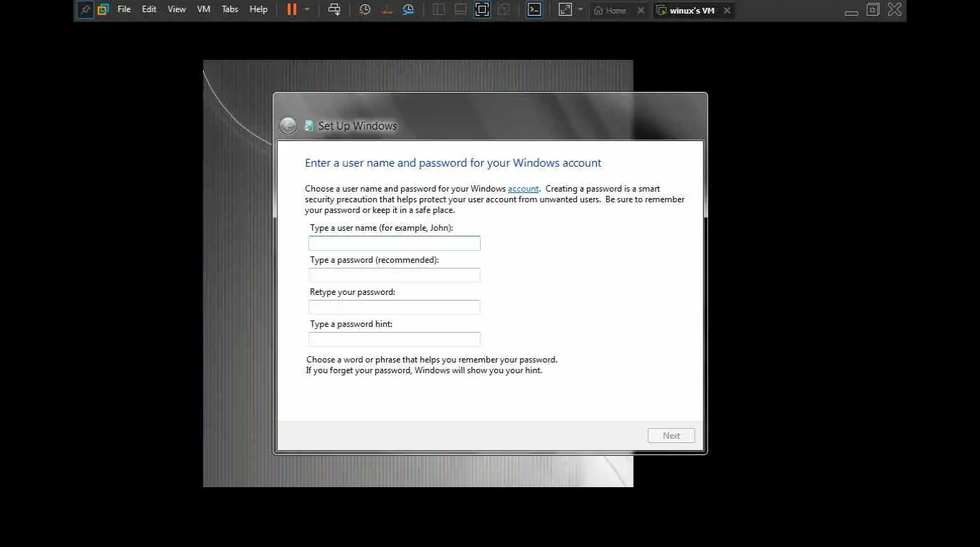Focus the user name input field
The image size is (980, 547).
point(395,244)
